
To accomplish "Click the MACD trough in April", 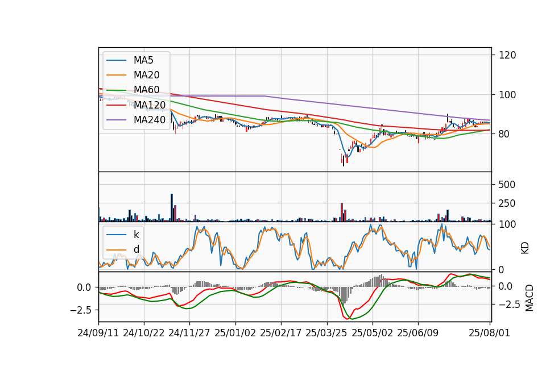I will 348,319.
